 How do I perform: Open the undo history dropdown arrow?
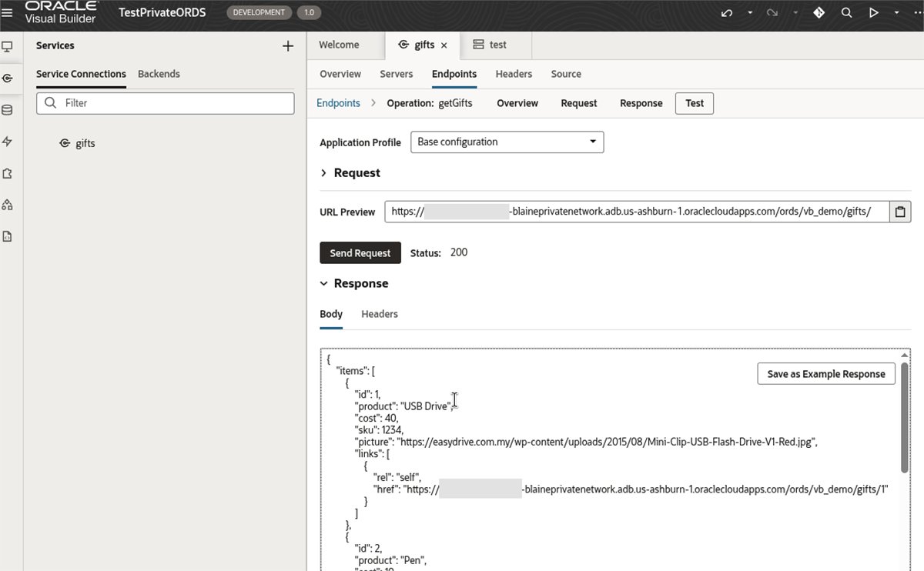749,13
